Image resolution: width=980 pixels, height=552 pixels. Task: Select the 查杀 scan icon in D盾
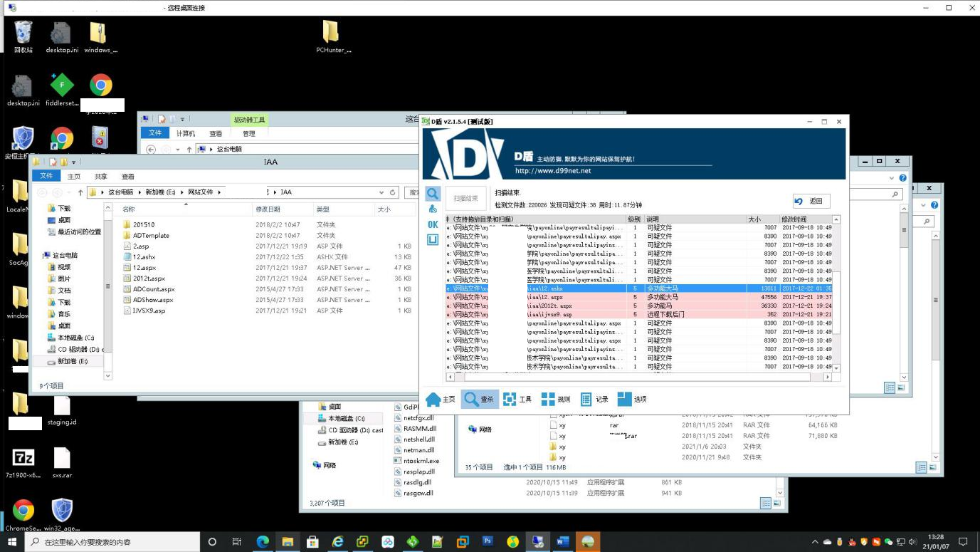coord(478,399)
